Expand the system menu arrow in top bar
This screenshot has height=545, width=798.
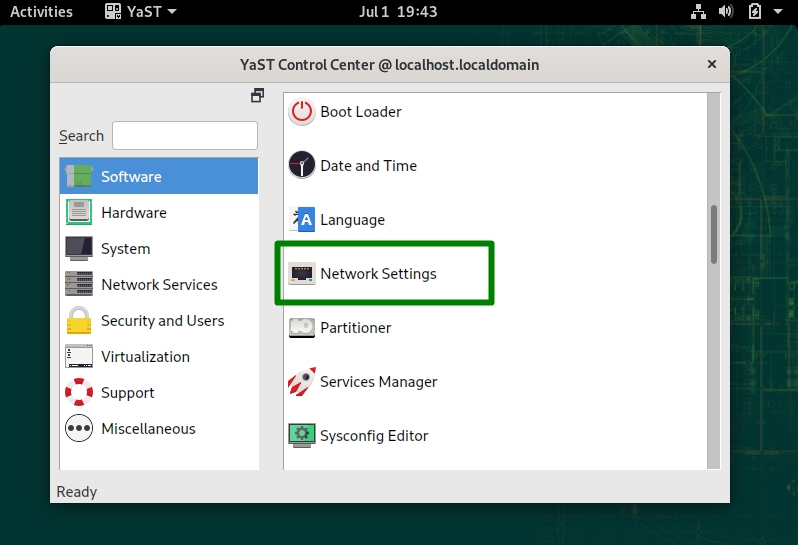point(778,11)
